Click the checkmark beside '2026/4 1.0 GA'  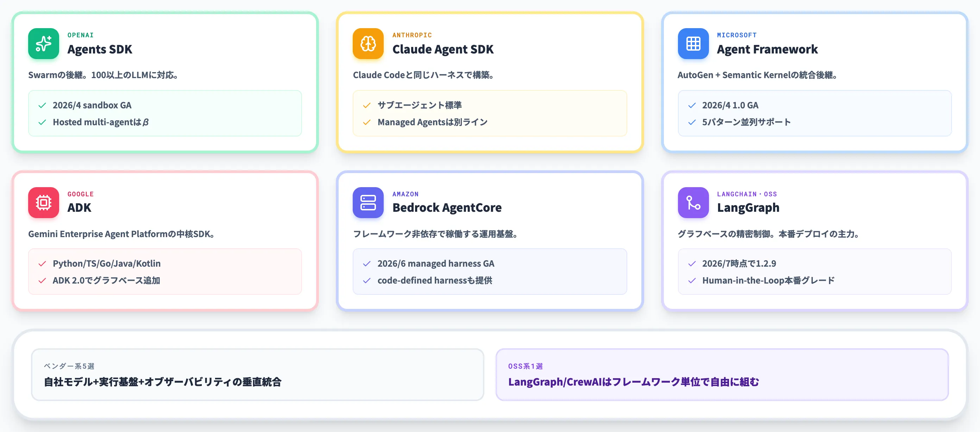tap(692, 105)
